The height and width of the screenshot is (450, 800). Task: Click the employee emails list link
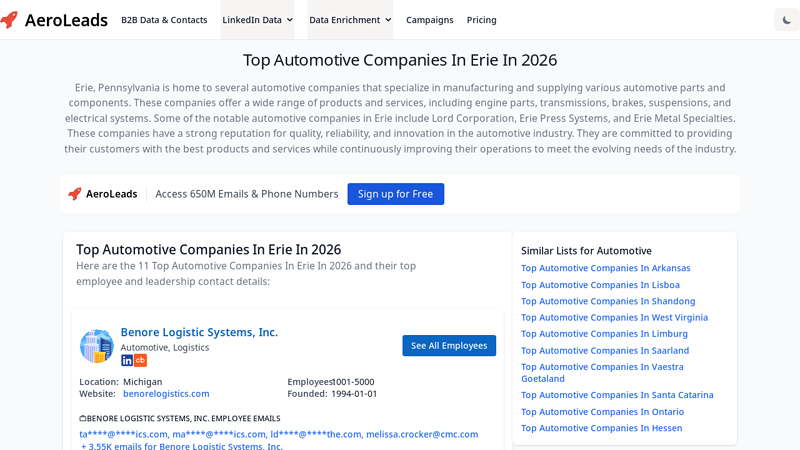(x=279, y=434)
